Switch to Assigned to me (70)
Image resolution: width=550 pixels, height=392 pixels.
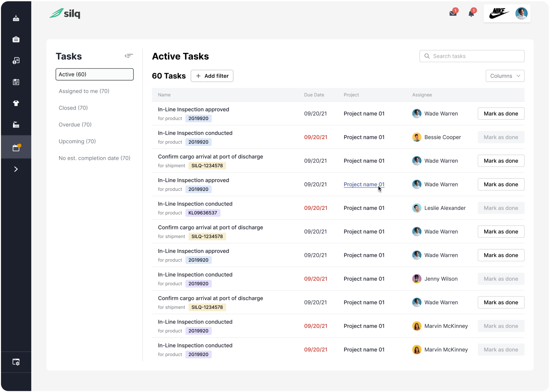84,91
